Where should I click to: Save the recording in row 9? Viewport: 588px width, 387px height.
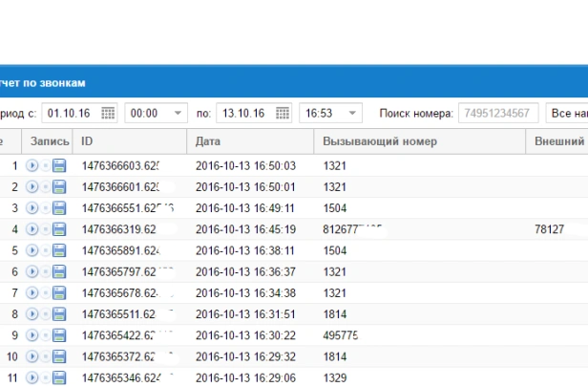point(59,335)
